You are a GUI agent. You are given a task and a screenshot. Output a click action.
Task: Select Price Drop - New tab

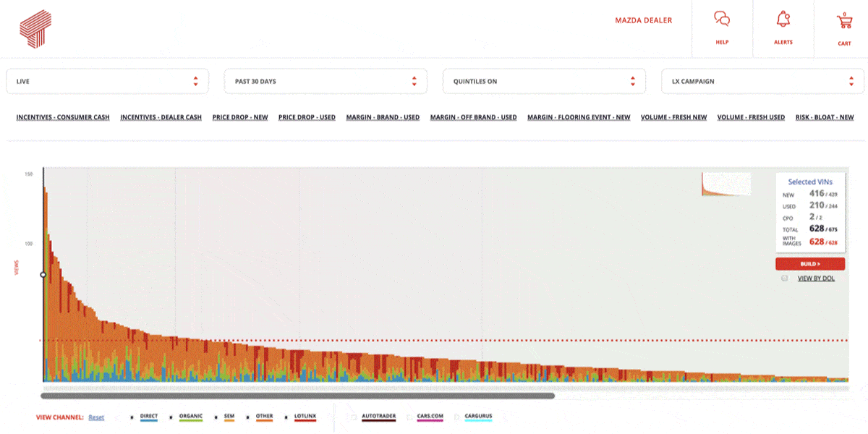coord(240,117)
